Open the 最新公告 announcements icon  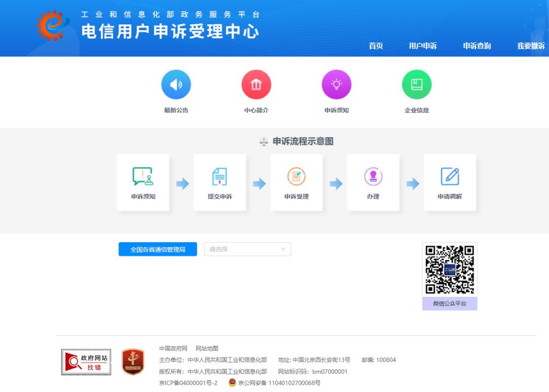coord(176,84)
